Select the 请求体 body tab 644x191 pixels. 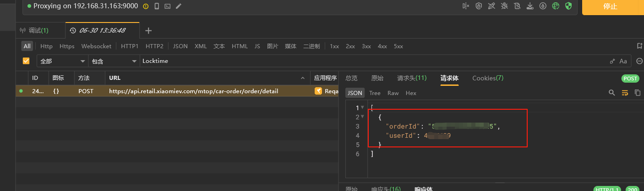point(449,78)
